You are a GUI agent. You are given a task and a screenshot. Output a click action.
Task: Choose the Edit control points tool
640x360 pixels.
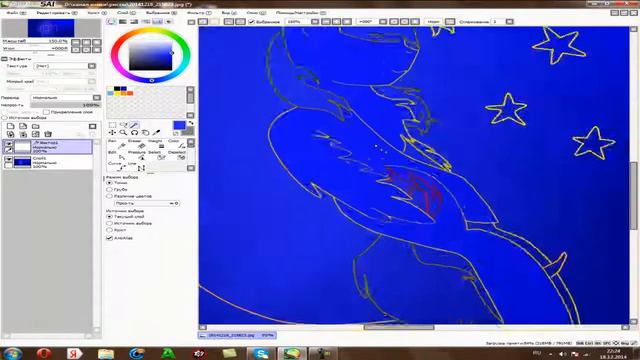click(x=116, y=155)
